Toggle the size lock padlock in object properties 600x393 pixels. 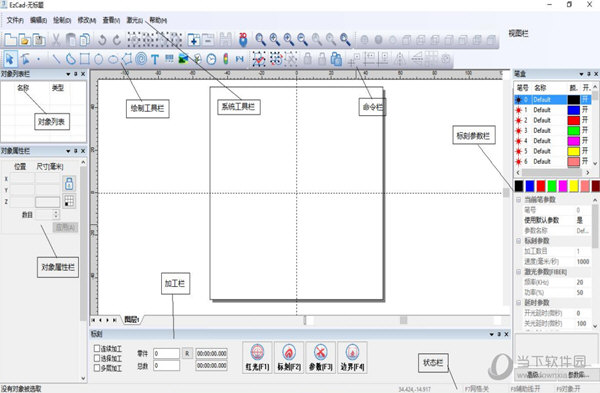pos(69,184)
